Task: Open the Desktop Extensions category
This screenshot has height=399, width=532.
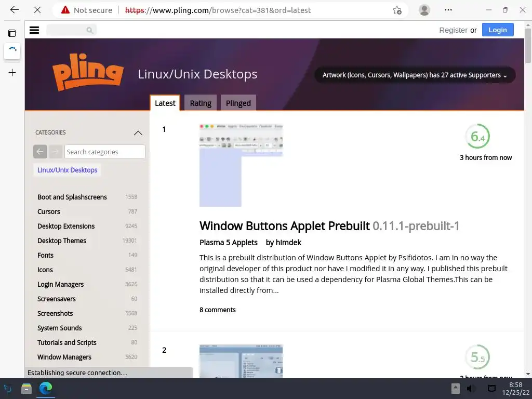Action: (66, 227)
